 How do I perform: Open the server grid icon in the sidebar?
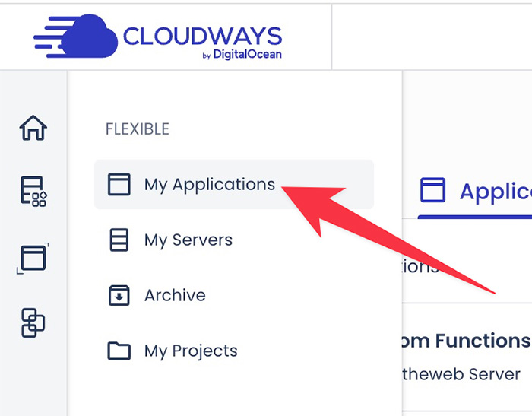(x=33, y=192)
